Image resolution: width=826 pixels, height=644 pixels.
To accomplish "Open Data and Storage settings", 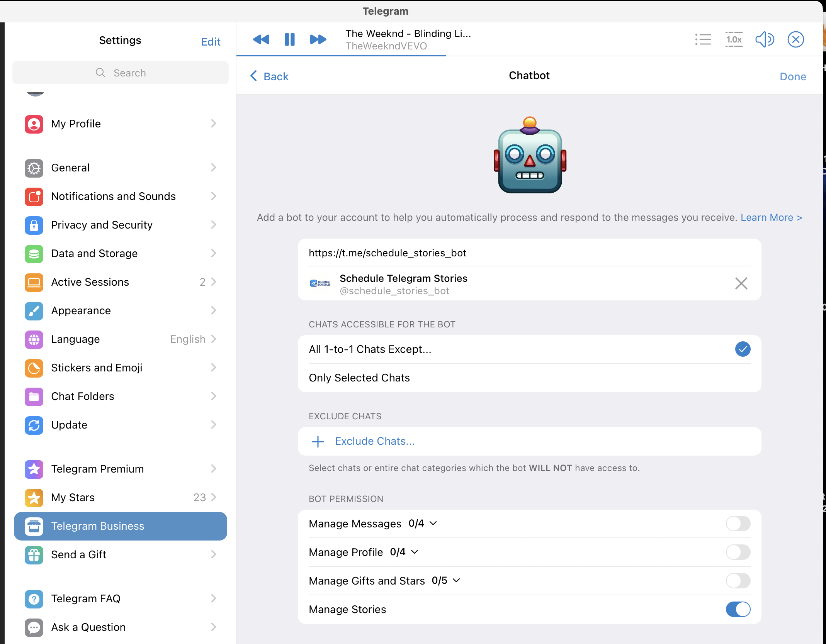I will point(121,254).
